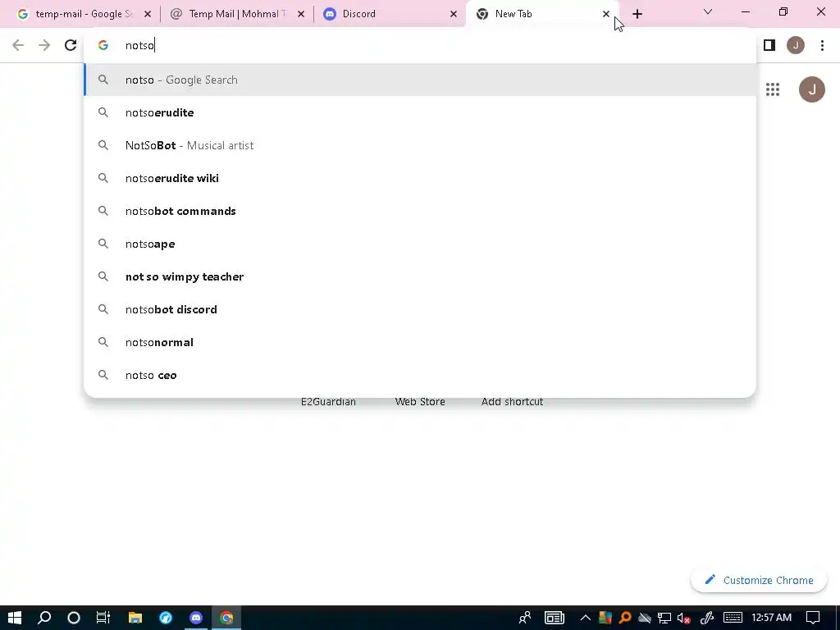Open a new tab with plus button
The image size is (840, 630).
(x=637, y=14)
